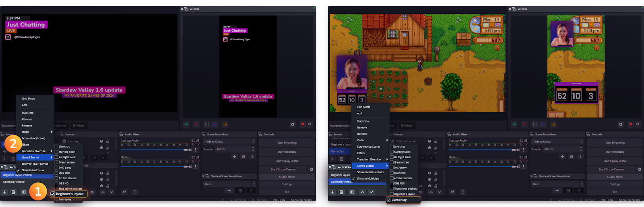Click Start Virtual Camera in right screenshot
This screenshot has height=207, width=644.
tap(611, 170)
